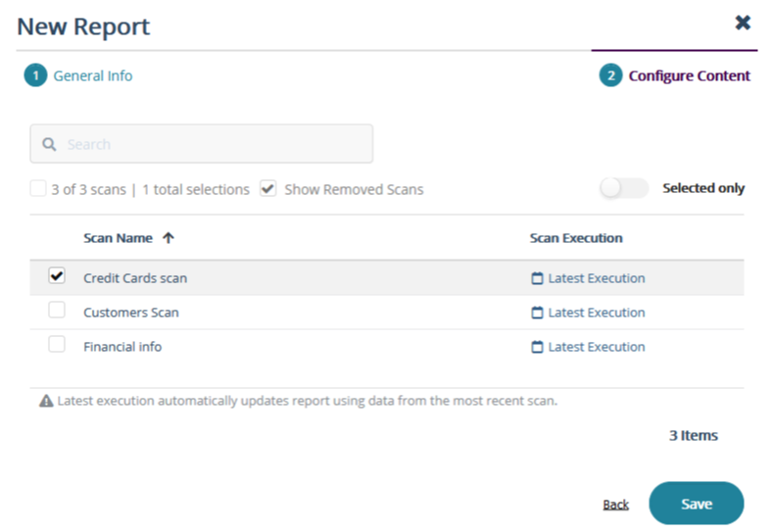Click step 1 circle icon
The width and height of the screenshot is (771, 532).
(35, 75)
